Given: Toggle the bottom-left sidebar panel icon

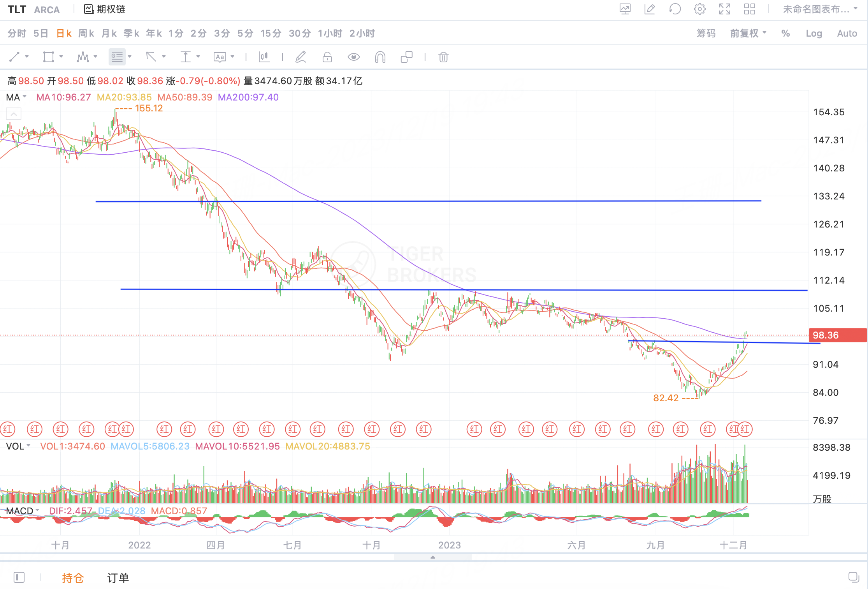Looking at the screenshot, I should click(19, 577).
